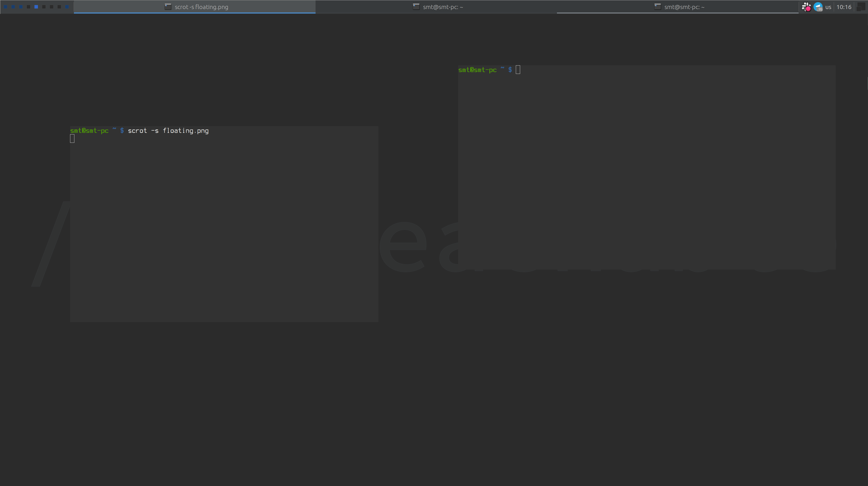Switch to the seventh workspace square
Image resolution: width=868 pixels, height=486 pixels.
click(52, 7)
